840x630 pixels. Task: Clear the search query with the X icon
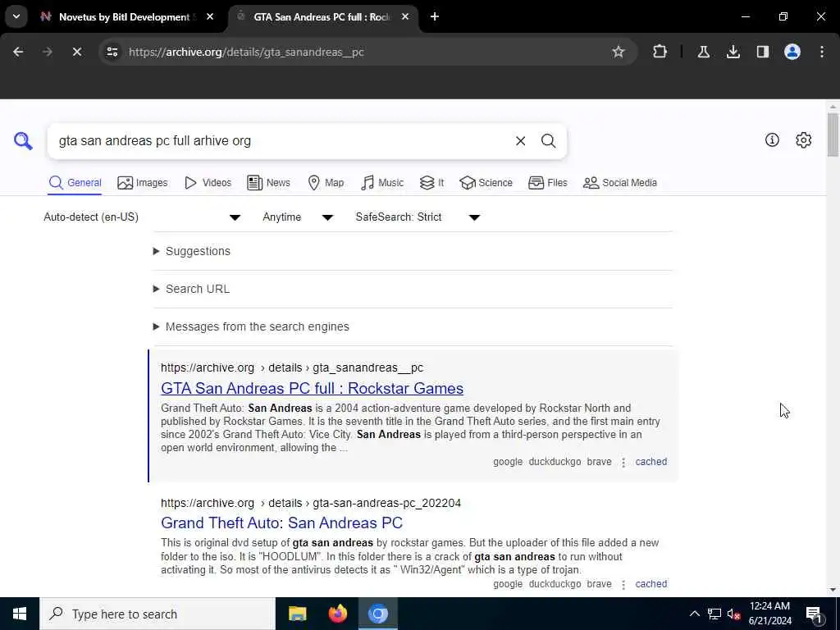tap(520, 141)
